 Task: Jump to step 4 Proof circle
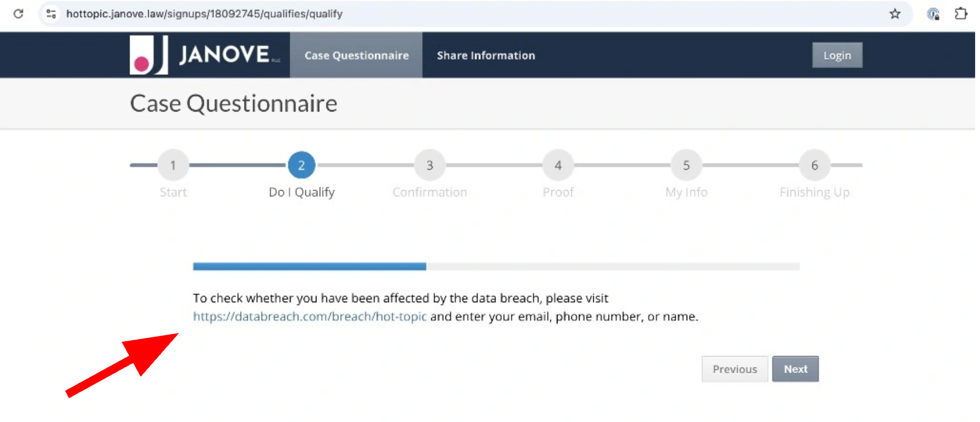(x=558, y=165)
